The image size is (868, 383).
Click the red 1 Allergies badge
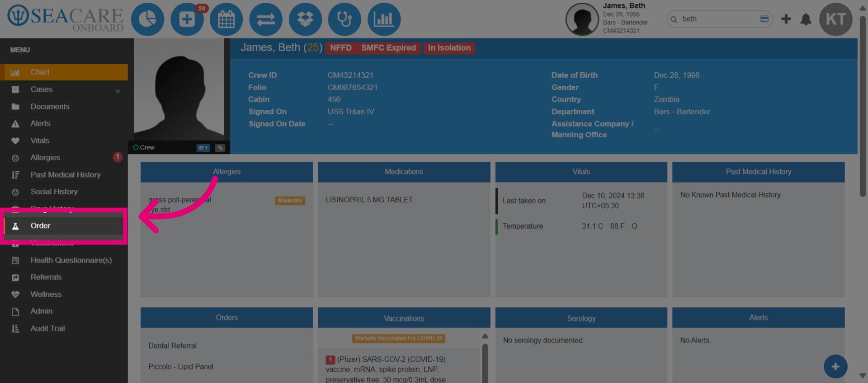(118, 157)
